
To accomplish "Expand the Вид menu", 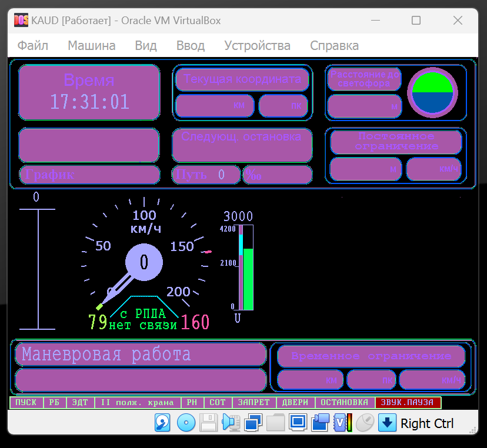I will click(145, 45).
